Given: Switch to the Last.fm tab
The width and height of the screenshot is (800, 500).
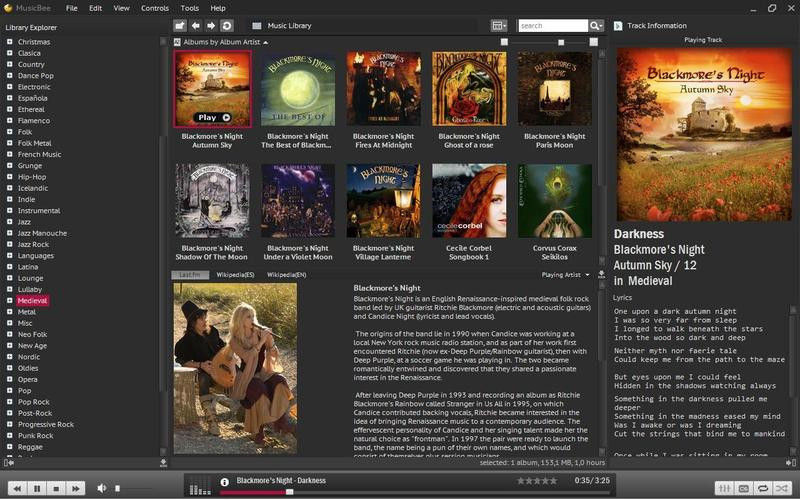Looking at the screenshot, I should 190,274.
